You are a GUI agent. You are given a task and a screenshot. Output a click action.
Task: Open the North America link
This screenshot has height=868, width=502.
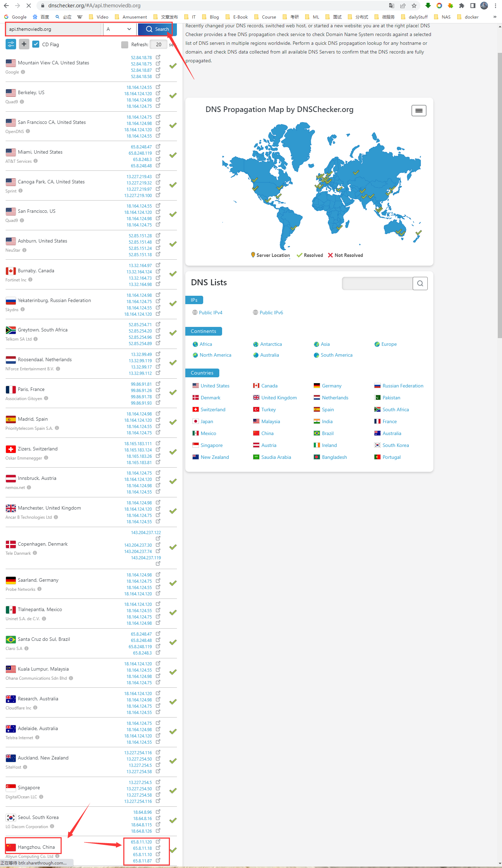tap(215, 355)
